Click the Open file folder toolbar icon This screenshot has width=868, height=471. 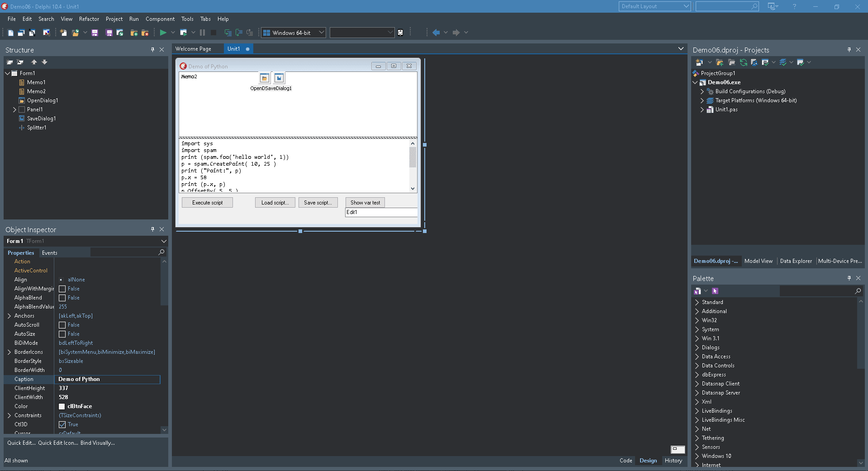[75, 33]
